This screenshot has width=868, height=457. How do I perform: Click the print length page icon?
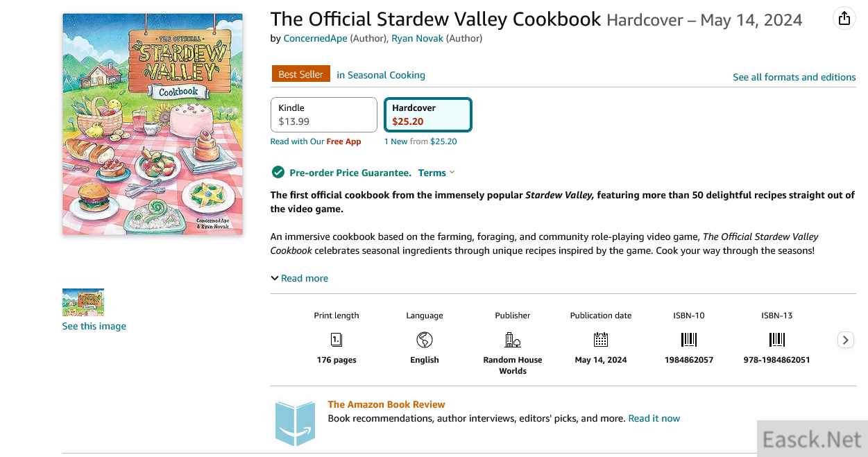[x=337, y=340]
